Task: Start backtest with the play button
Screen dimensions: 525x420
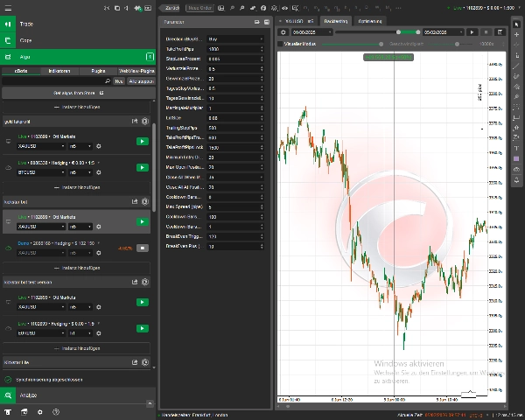Action: point(472,31)
